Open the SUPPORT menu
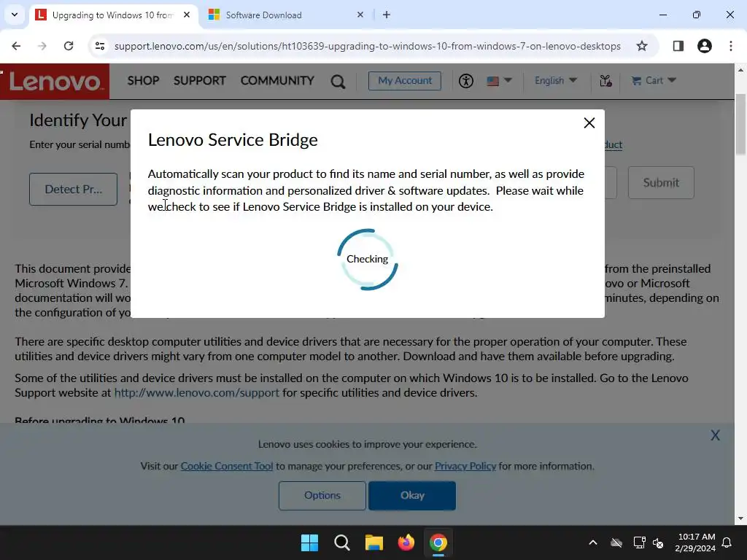Viewport: 747px width, 560px height. coord(200,80)
